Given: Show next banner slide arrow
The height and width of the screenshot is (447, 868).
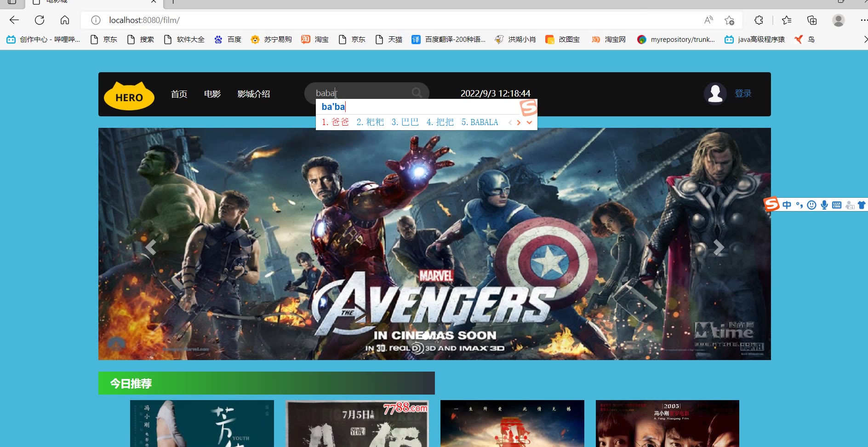Looking at the screenshot, I should click(x=719, y=247).
